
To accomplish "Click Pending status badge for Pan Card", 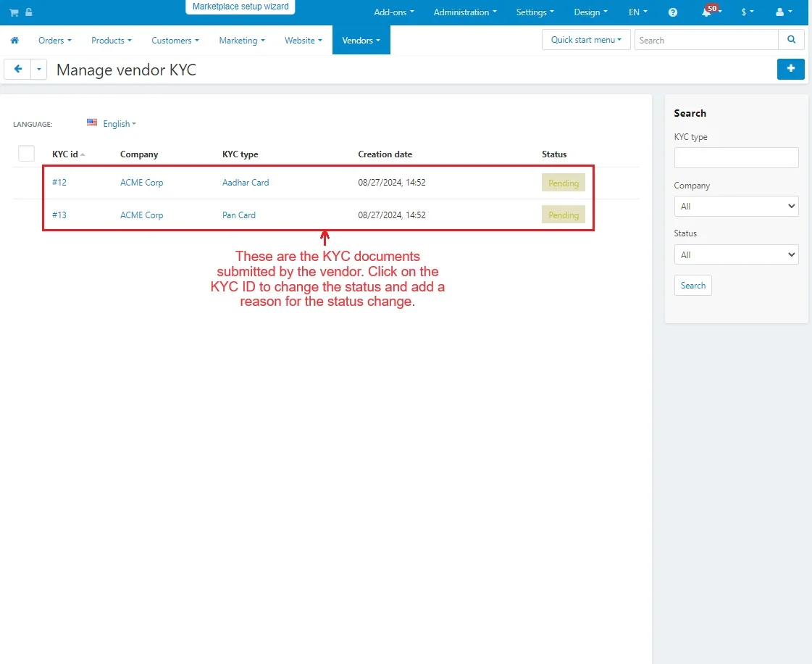I will click(x=563, y=215).
